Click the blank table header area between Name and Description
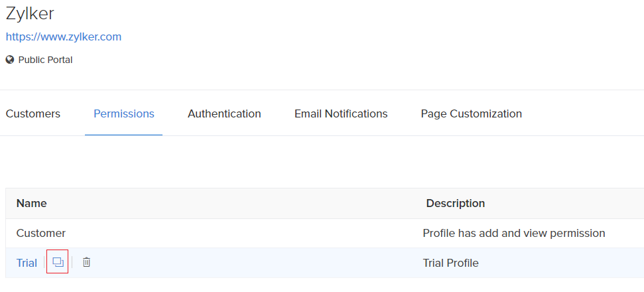 (232, 203)
